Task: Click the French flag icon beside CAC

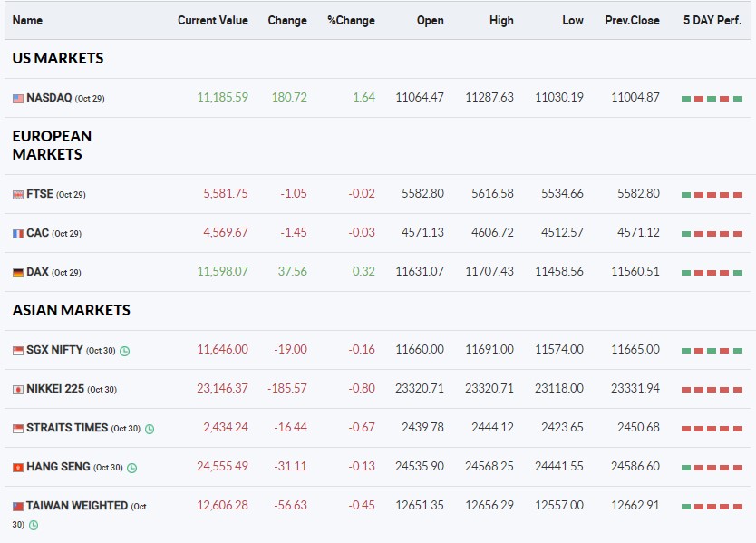Action: tap(18, 234)
